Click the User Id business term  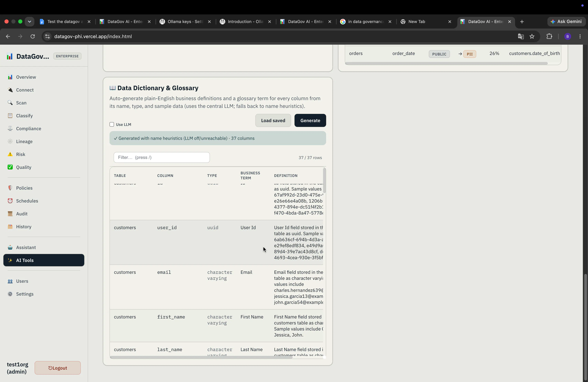(x=248, y=228)
